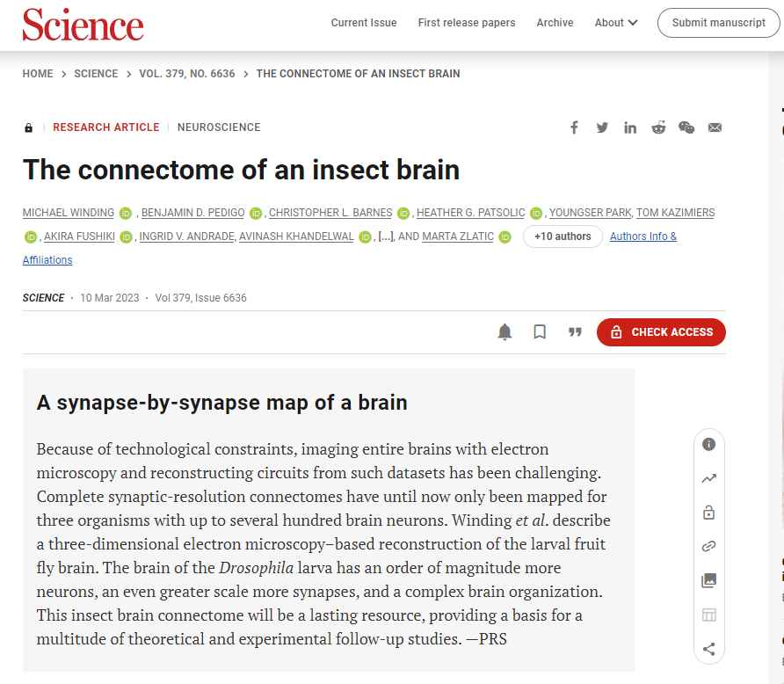784x684 pixels.
Task: Click the Submit manuscript button
Action: 718,23
